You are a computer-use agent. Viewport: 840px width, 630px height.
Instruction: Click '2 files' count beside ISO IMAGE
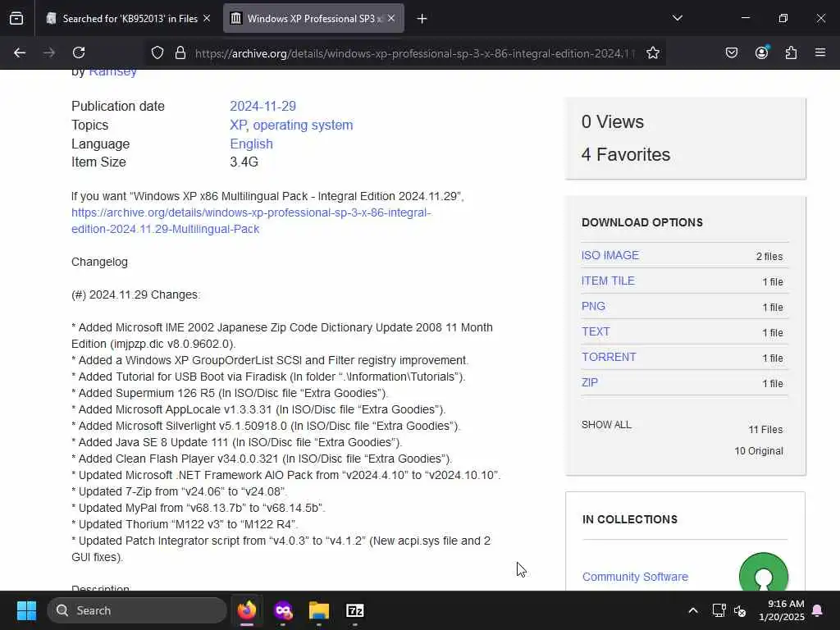click(769, 257)
